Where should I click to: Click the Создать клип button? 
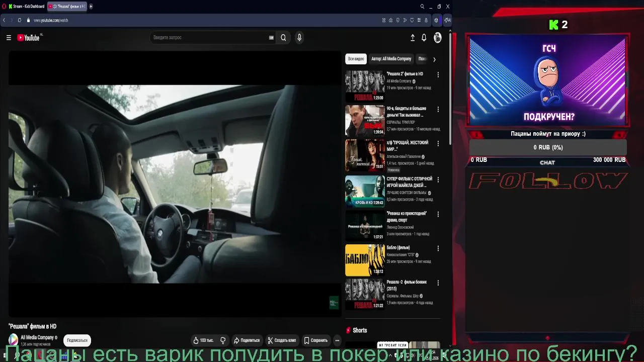tap(281, 340)
